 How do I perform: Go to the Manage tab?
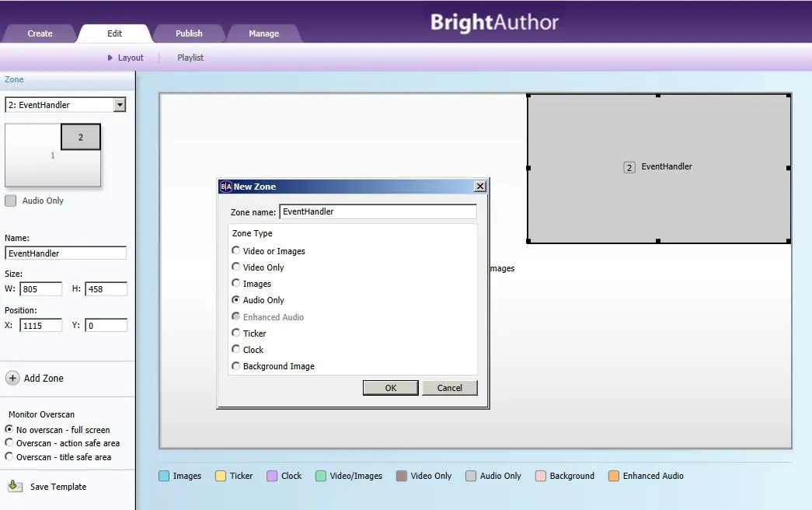(263, 33)
